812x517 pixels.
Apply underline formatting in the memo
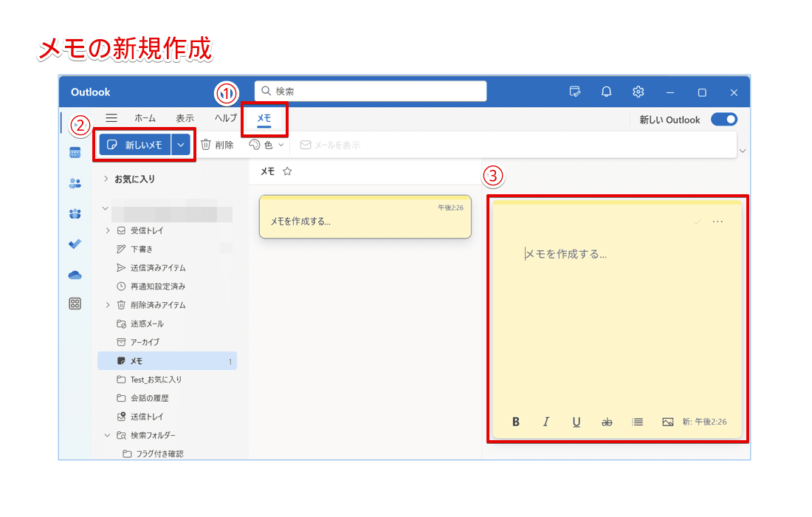click(x=576, y=422)
